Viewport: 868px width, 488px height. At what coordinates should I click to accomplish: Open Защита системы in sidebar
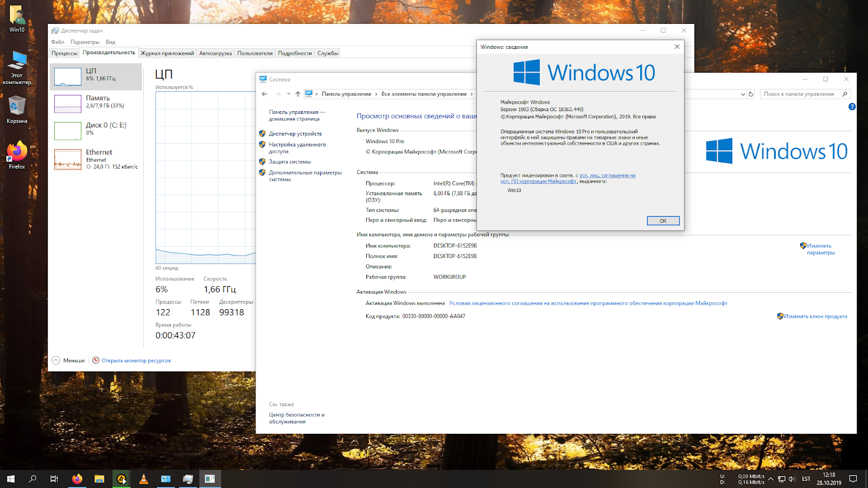pos(289,161)
